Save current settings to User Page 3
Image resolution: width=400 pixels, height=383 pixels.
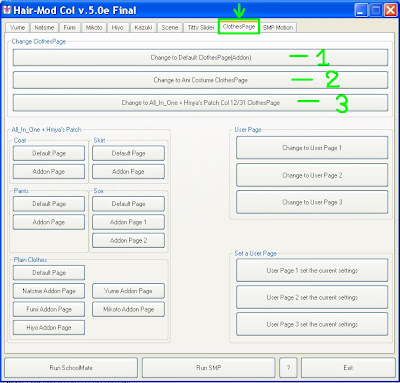[x=312, y=324]
